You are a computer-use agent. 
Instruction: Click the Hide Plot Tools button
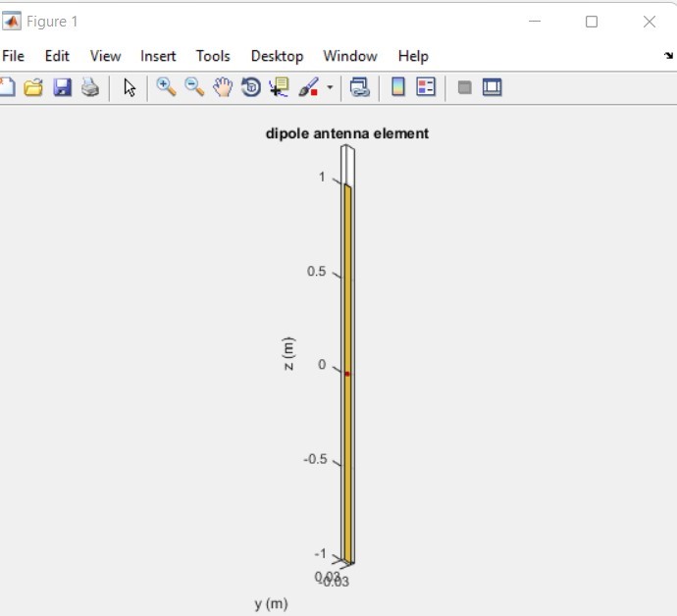tap(464, 87)
